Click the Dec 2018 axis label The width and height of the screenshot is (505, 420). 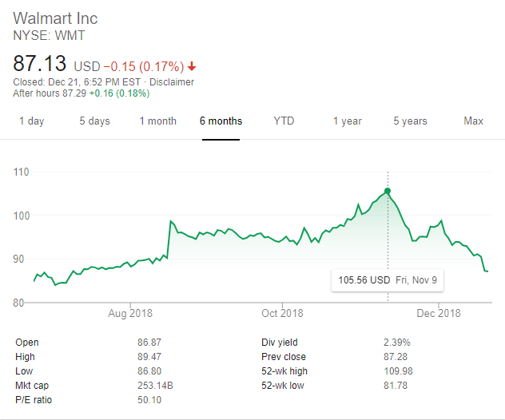pyautogui.click(x=439, y=313)
